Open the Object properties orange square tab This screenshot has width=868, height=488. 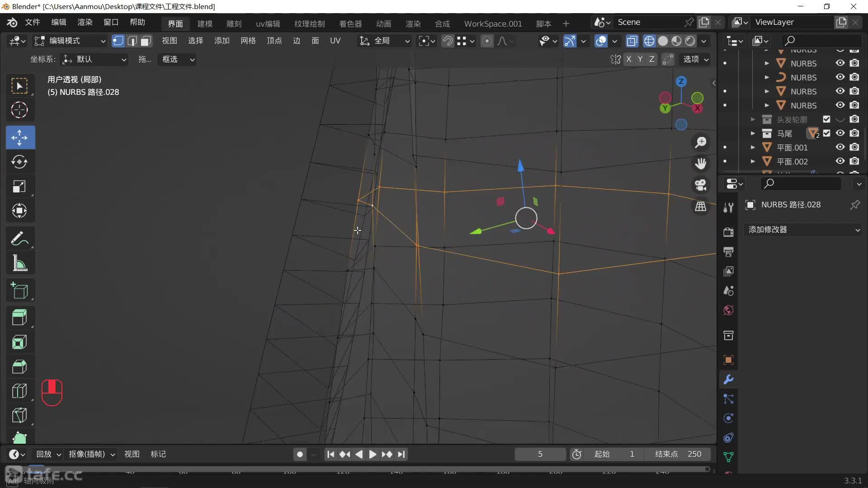[728, 360]
